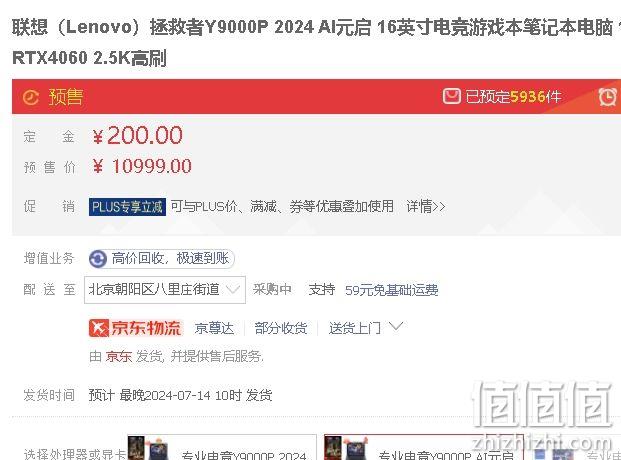Click the 京尊达 delivery service link
This screenshot has width=621, height=460.
click(214, 328)
